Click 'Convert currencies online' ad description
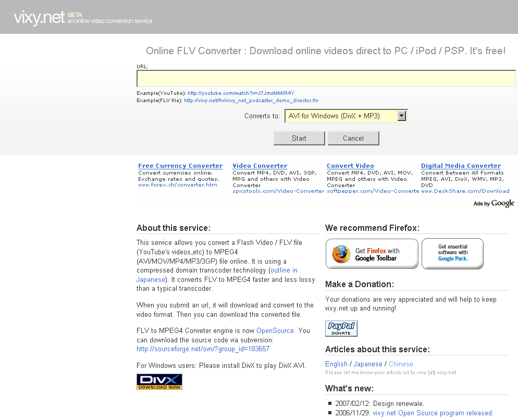 tap(178, 176)
